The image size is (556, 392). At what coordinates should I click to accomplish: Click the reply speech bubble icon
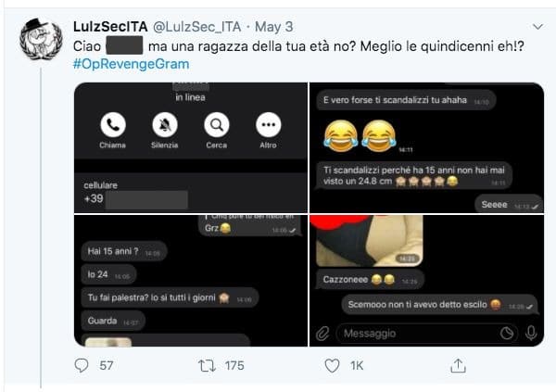point(81,366)
